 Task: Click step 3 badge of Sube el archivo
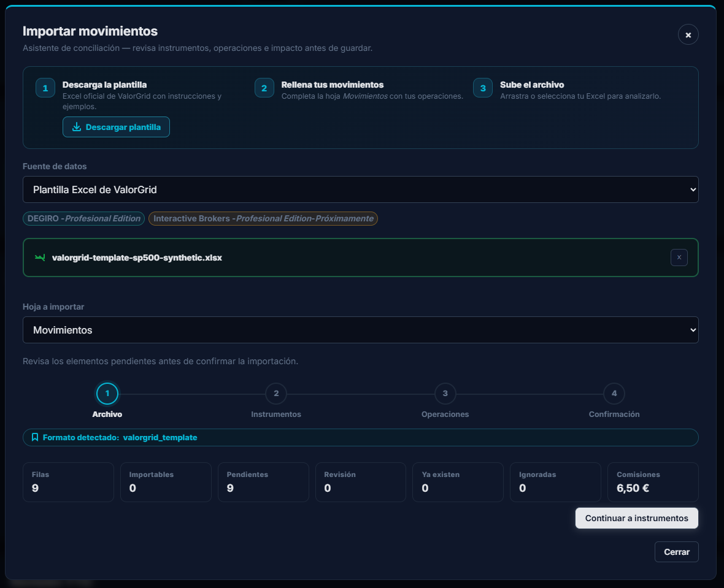(483, 88)
